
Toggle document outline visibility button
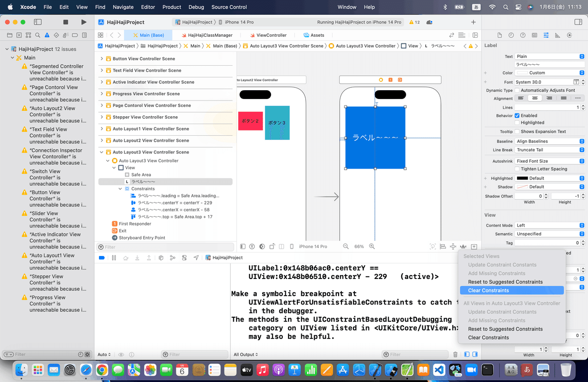pyautogui.click(x=243, y=246)
